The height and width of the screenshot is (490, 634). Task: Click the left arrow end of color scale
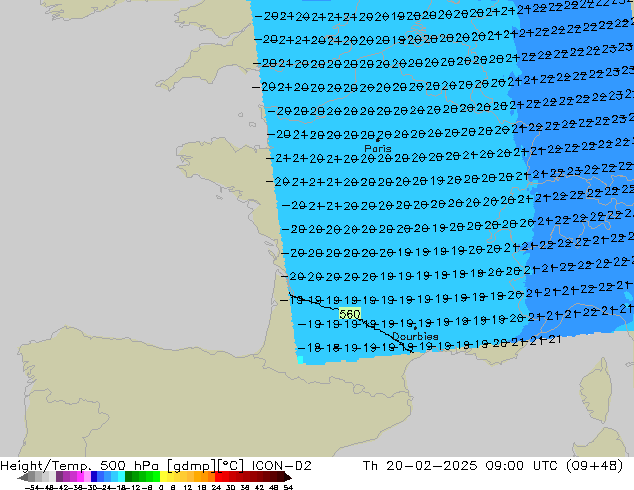(x=23, y=477)
